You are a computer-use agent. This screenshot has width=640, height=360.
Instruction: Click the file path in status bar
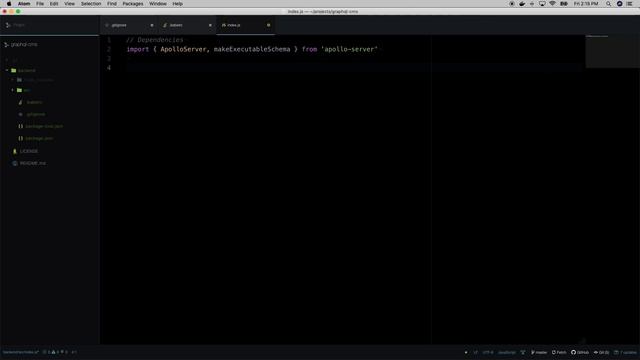pyautogui.click(x=20, y=352)
